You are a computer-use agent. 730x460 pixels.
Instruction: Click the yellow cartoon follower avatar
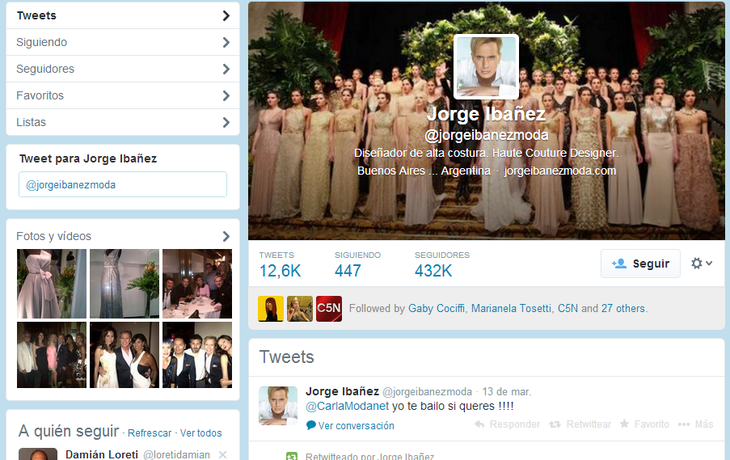[271, 309]
